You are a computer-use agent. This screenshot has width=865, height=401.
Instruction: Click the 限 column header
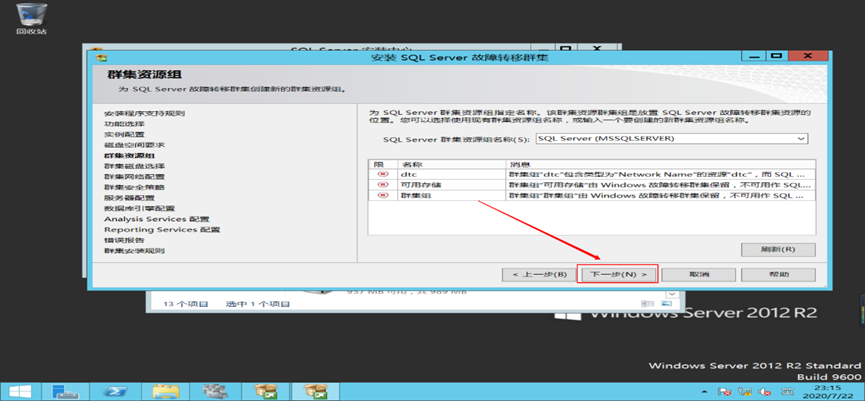pos(383,164)
